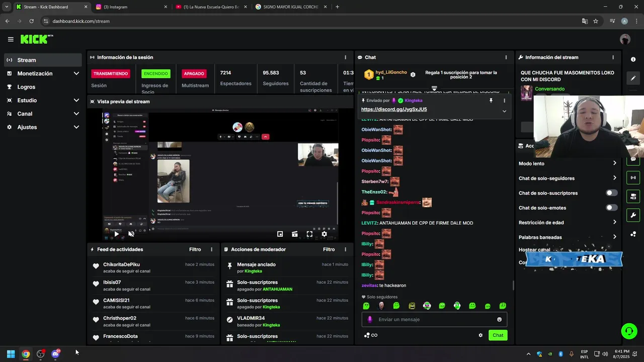This screenshot has height=362, width=644.
Task: Open the taskbar volume icon
Action: pyautogui.click(x=605, y=354)
